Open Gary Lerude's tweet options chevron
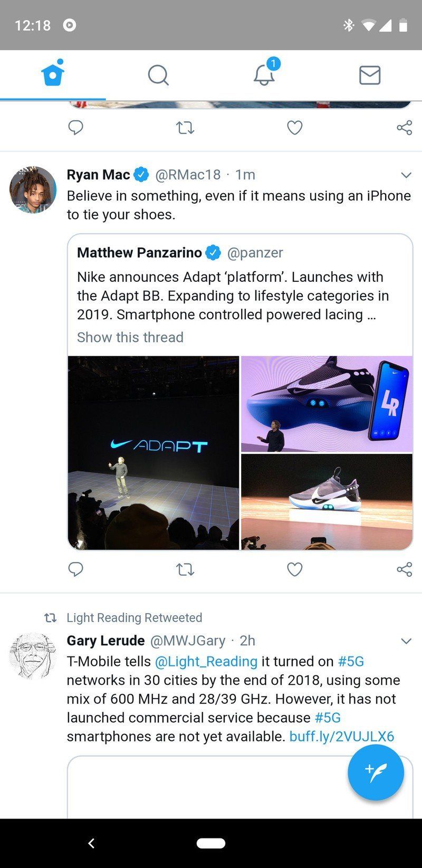The image size is (422, 868). 406,641
